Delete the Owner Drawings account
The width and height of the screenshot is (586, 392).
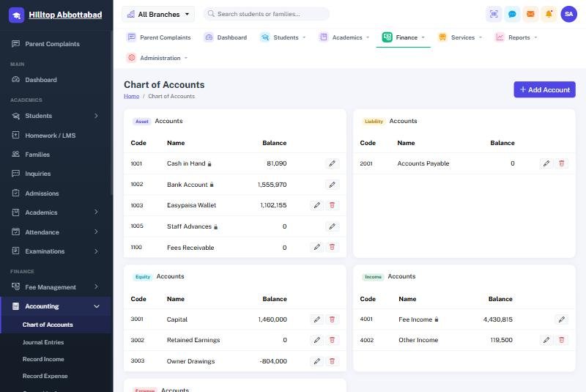(x=332, y=361)
